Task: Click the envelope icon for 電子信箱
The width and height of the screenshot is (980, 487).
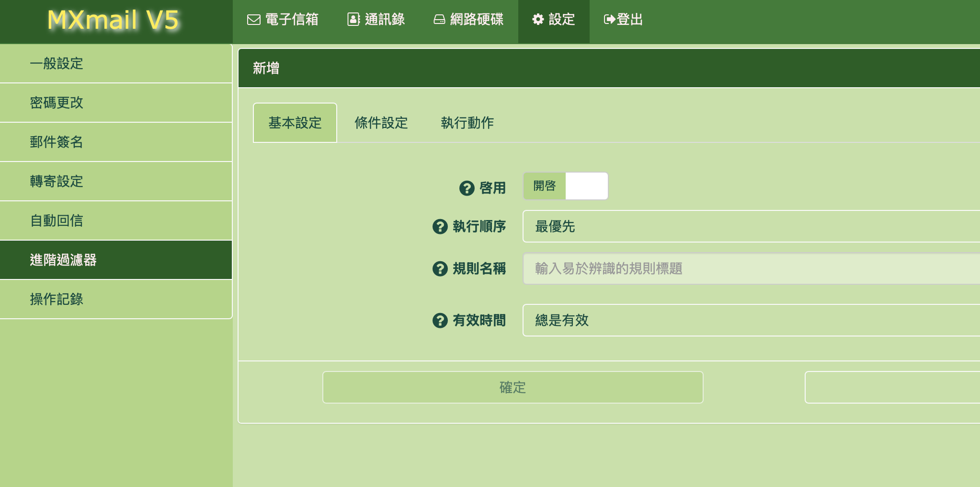Action: click(x=253, y=20)
